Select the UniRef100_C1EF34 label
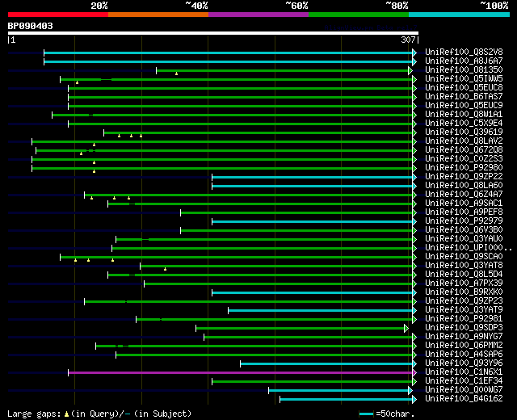The height and width of the screenshot is (420, 517). (464, 381)
